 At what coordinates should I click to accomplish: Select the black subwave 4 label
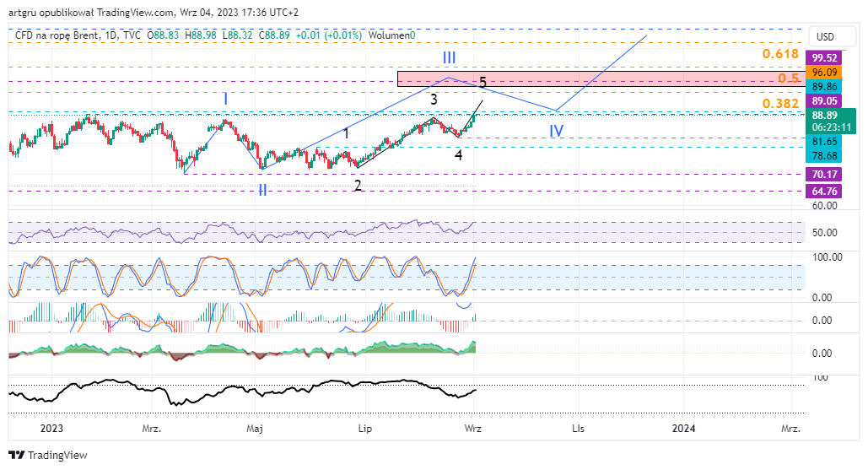[458, 155]
